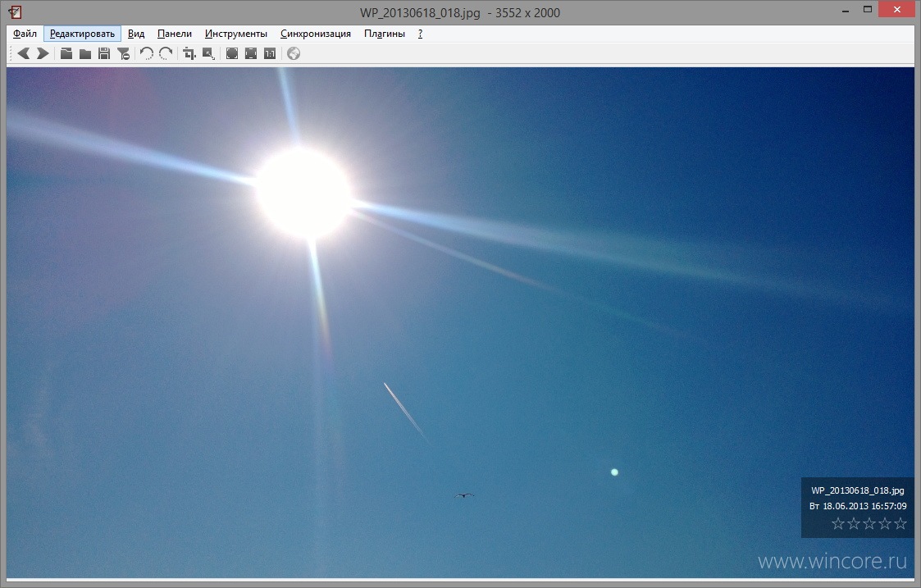Click the toolbar drag grip handle
Viewport: 921px width, 588px height.
pos(11,53)
